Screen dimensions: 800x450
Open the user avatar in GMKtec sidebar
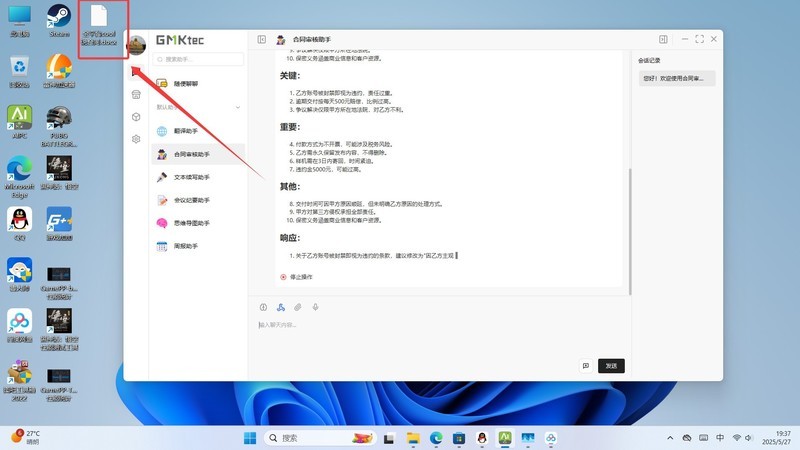[136, 45]
